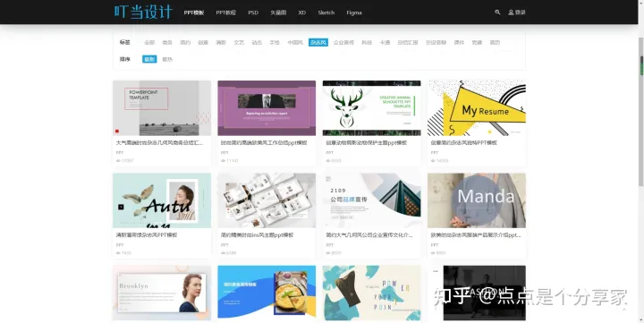Image resolution: width=644 pixels, height=323 pixels.
Task: Go to the PSD navigation item
Action: click(x=253, y=13)
